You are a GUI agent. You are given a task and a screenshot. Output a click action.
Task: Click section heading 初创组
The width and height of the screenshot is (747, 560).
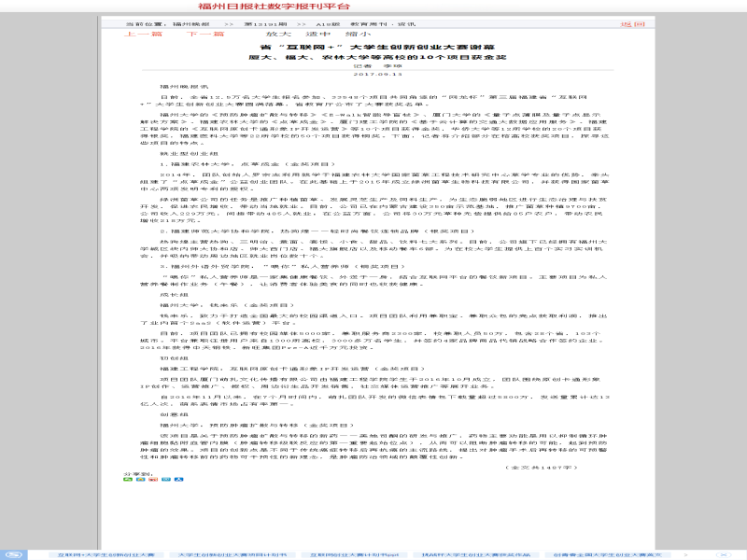coord(175,358)
